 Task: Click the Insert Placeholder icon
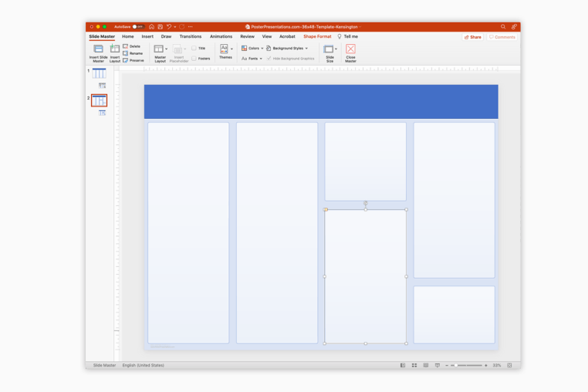pos(177,49)
